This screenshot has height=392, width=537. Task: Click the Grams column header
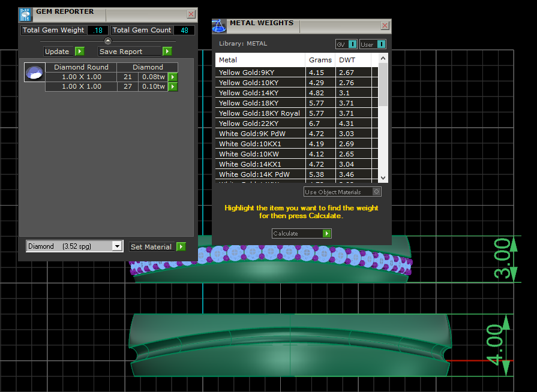click(x=320, y=60)
